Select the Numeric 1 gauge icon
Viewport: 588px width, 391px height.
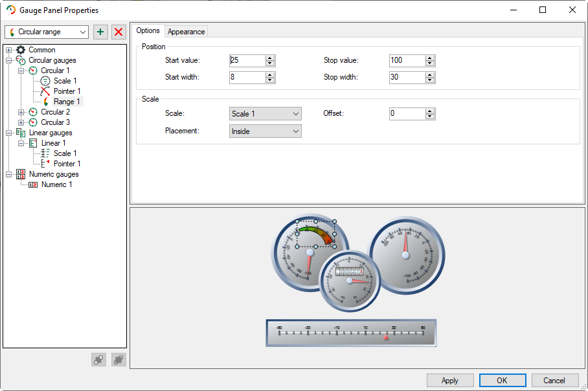point(33,184)
